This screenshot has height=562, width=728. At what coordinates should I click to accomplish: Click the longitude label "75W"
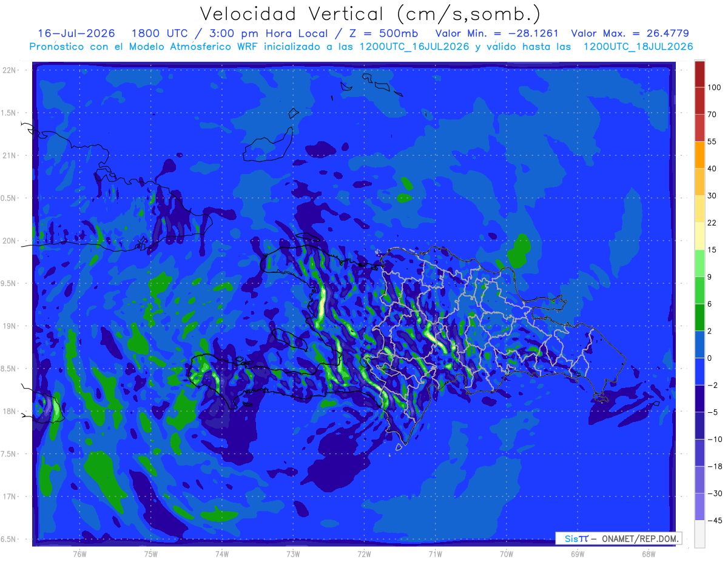[151, 554]
